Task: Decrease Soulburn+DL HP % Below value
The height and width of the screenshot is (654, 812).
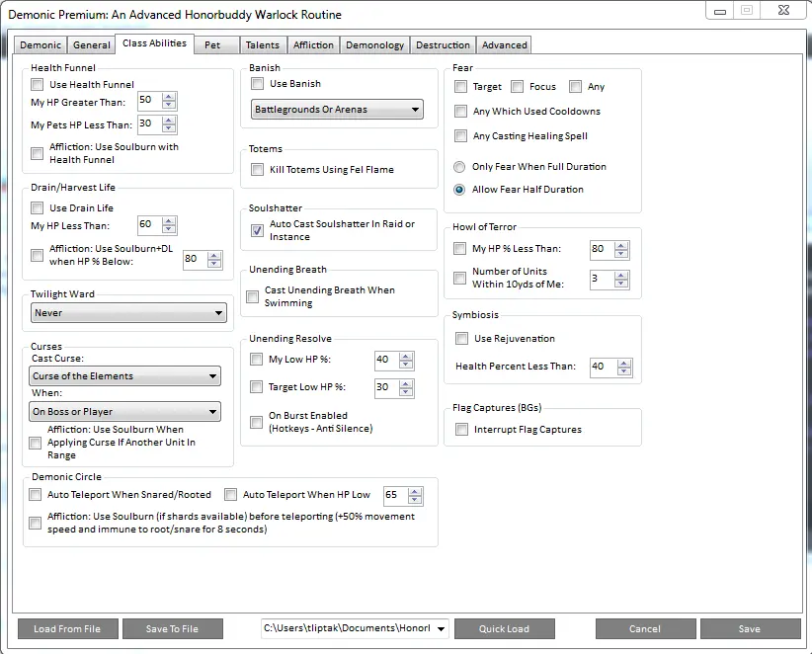Action: (x=214, y=264)
